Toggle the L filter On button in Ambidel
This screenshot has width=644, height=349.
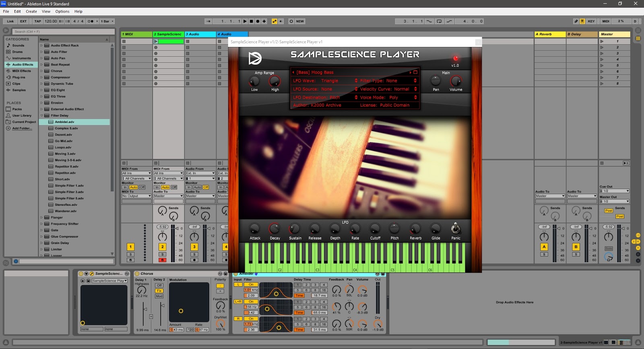(x=251, y=284)
